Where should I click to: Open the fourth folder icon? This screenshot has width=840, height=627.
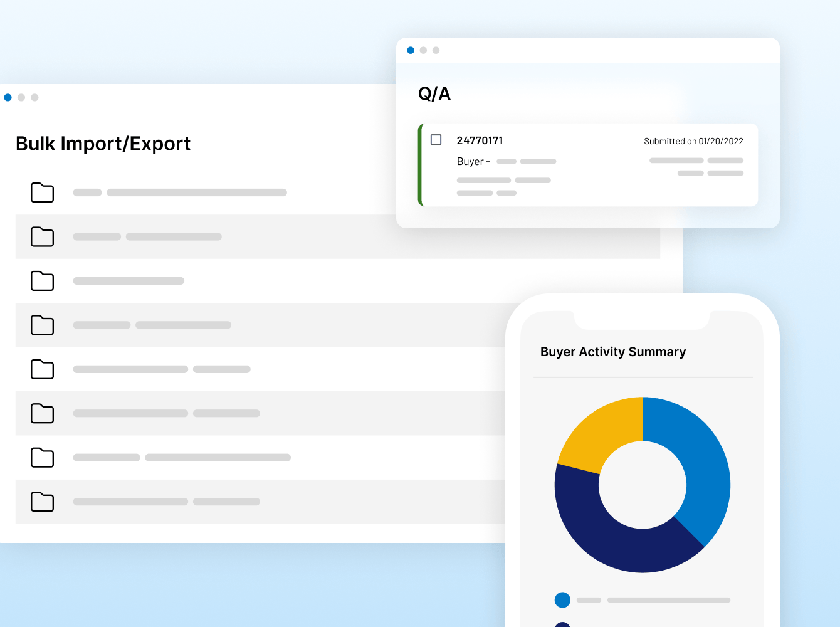(x=42, y=325)
